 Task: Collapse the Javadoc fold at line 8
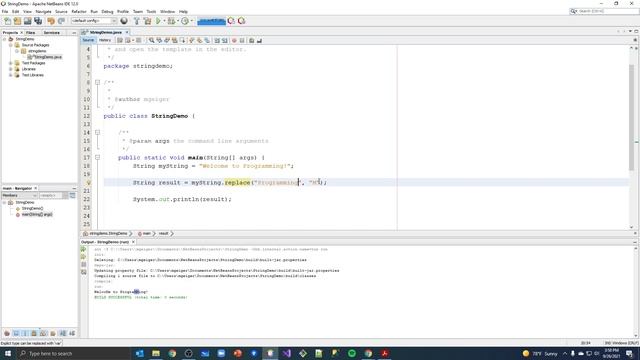[x=98, y=82]
